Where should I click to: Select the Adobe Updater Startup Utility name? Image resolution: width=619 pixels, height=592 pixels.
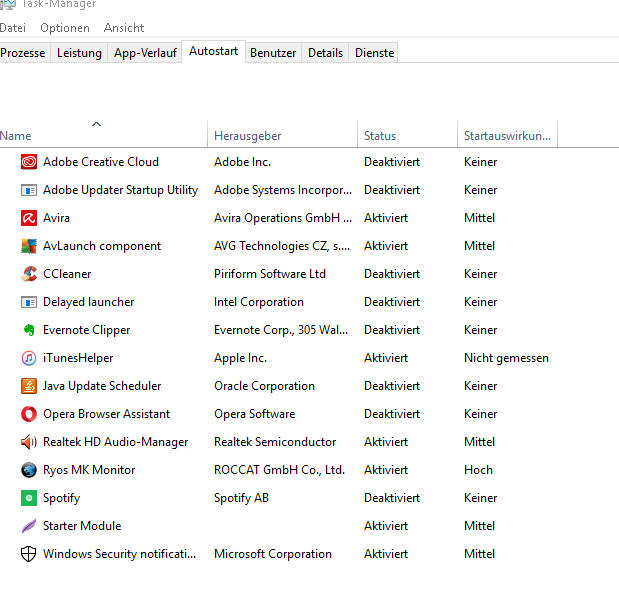click(x=120, y=190)
